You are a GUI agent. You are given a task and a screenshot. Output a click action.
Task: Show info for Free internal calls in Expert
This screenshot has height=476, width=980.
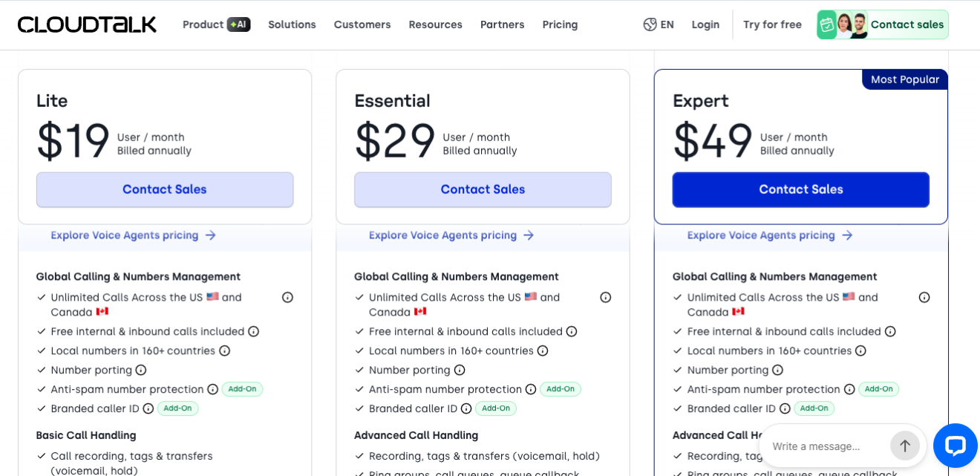point(890,331)
